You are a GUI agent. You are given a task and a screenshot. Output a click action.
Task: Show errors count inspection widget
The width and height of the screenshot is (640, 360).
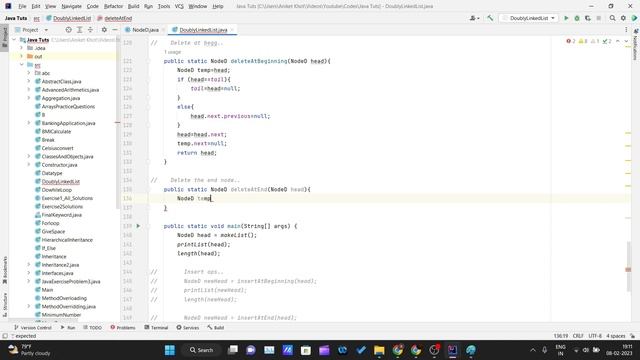point(571,41)
